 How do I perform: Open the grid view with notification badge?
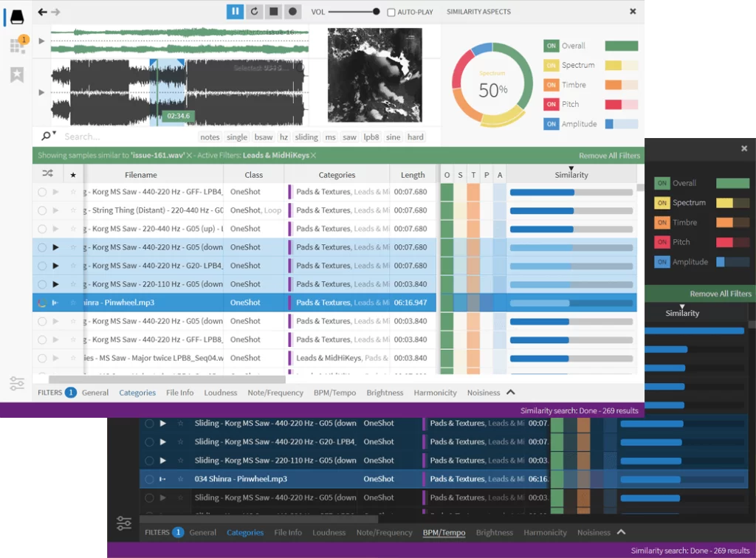[18, 46]
